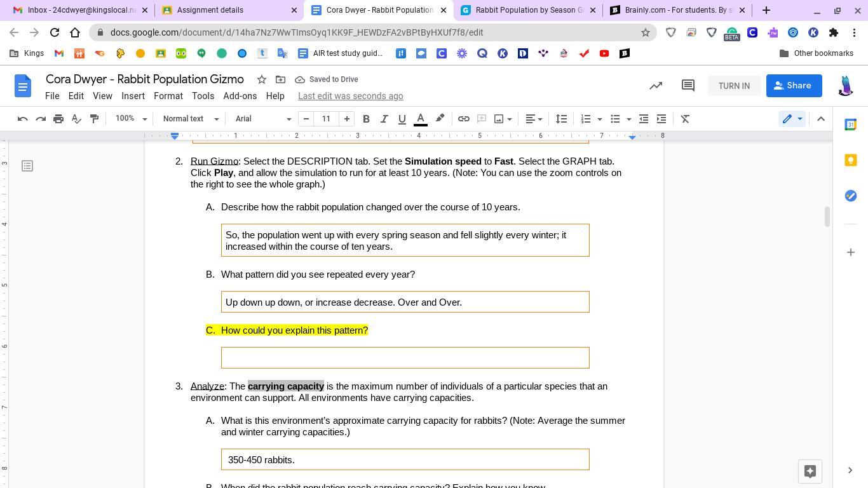
Task: Select the Paint format tool
Action: tap(94, 119)
